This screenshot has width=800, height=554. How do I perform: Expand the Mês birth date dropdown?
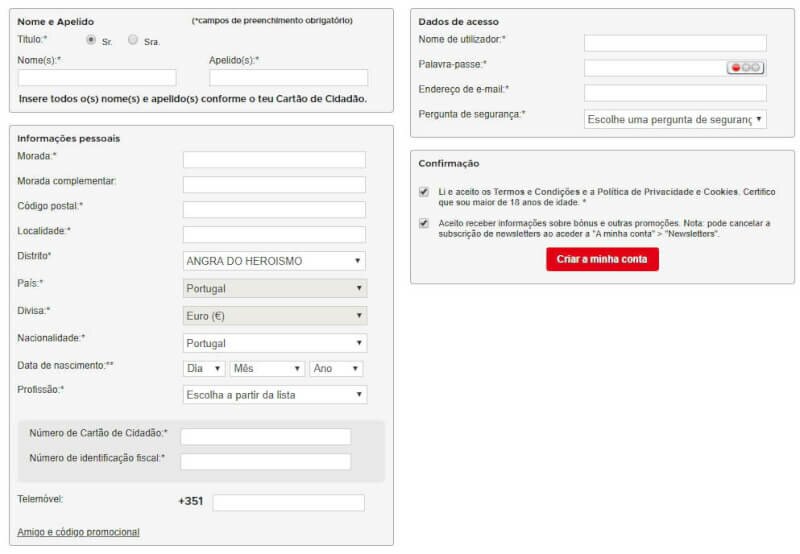pyautogui.click(x=266, y=369)
